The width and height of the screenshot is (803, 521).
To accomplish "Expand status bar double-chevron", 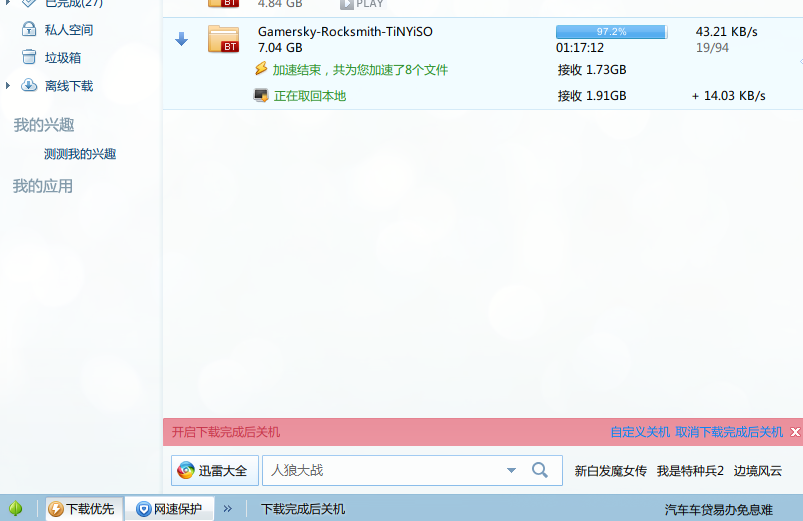I will pyautogui.click(x=228, y=509).
